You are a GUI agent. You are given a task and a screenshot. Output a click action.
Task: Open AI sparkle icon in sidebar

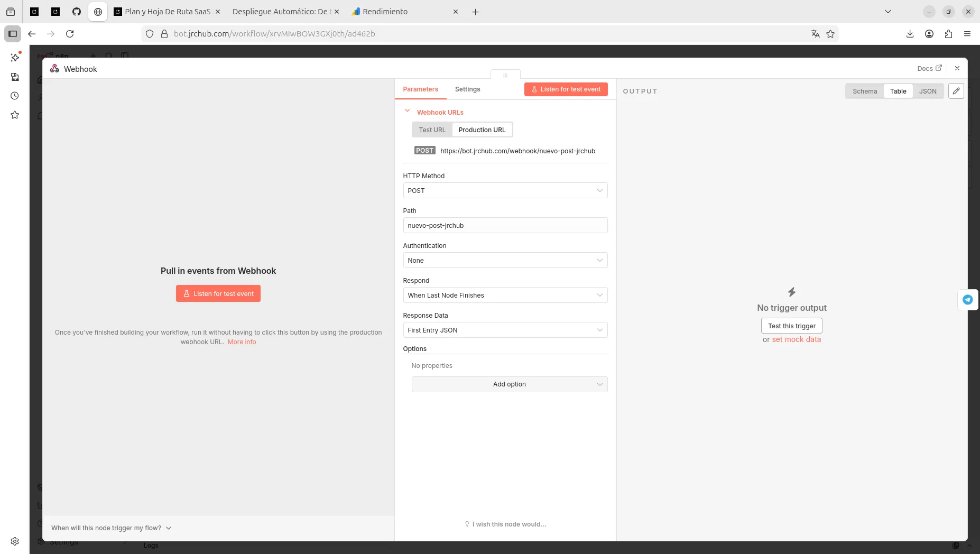click(15, 58)
